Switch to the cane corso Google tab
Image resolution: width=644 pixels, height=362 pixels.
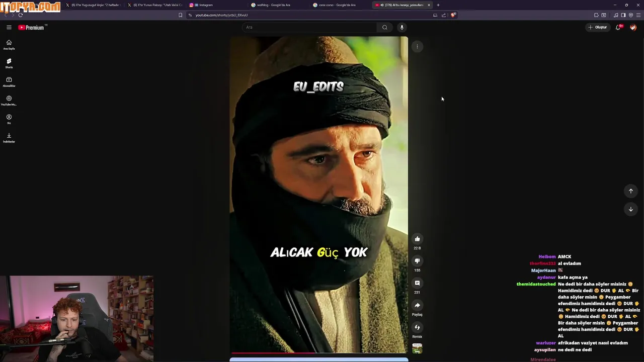pyautogui.click(x=341, y=5)
